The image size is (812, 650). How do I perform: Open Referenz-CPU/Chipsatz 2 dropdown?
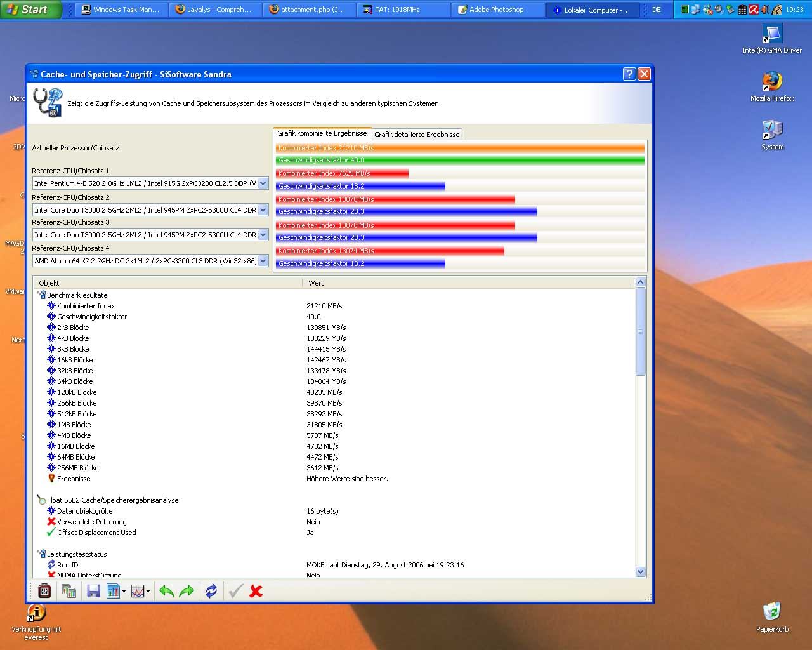[263, 210]
